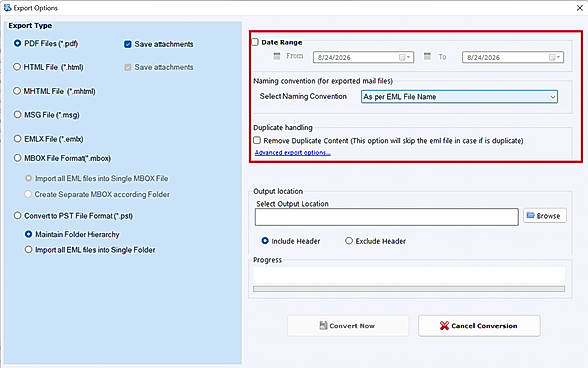Select MHTML File (*.mhtml) radio button

coord(17,91)
